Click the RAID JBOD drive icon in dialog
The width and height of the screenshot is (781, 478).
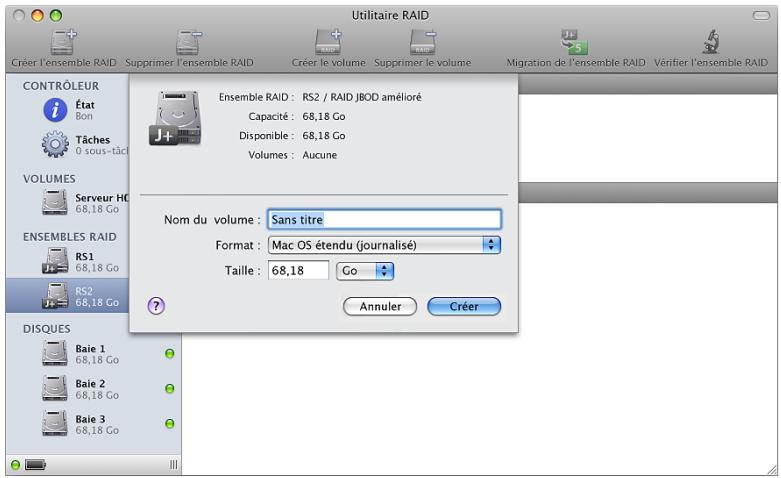point(175,119)
